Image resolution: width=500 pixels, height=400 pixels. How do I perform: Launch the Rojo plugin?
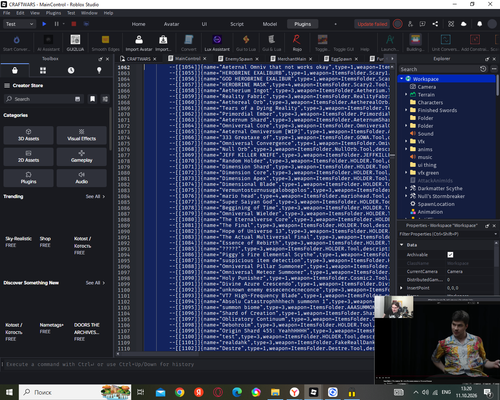point(297,43)
